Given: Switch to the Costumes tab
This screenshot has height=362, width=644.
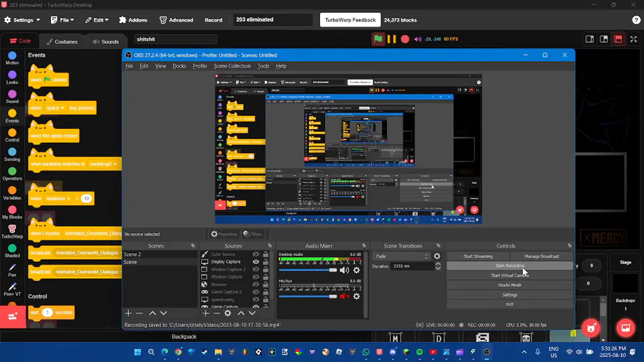Looking at the screenshot, I should [x=62, y=41].
